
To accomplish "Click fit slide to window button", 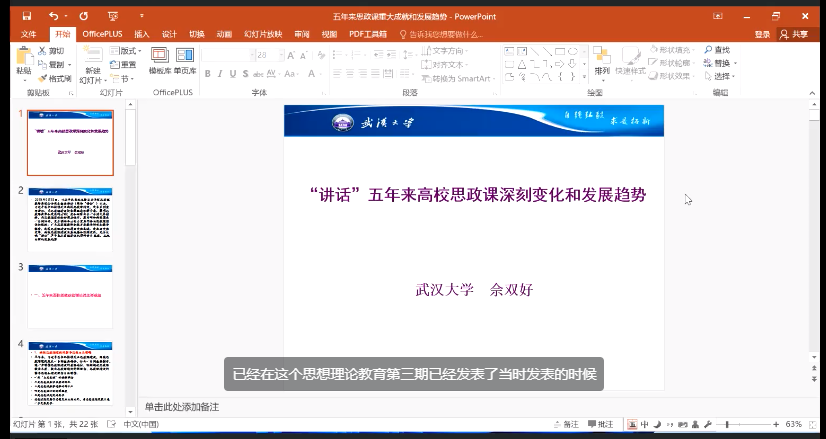I will 813,424.
